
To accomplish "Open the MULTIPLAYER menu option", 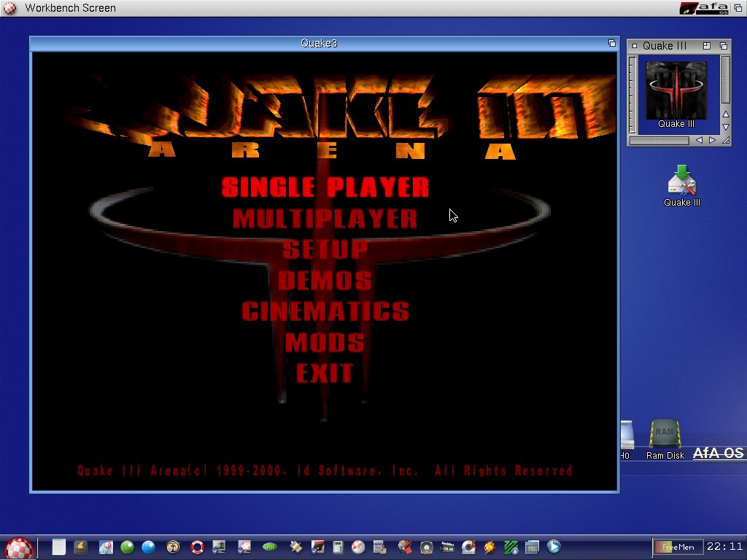I will [325, 219].
